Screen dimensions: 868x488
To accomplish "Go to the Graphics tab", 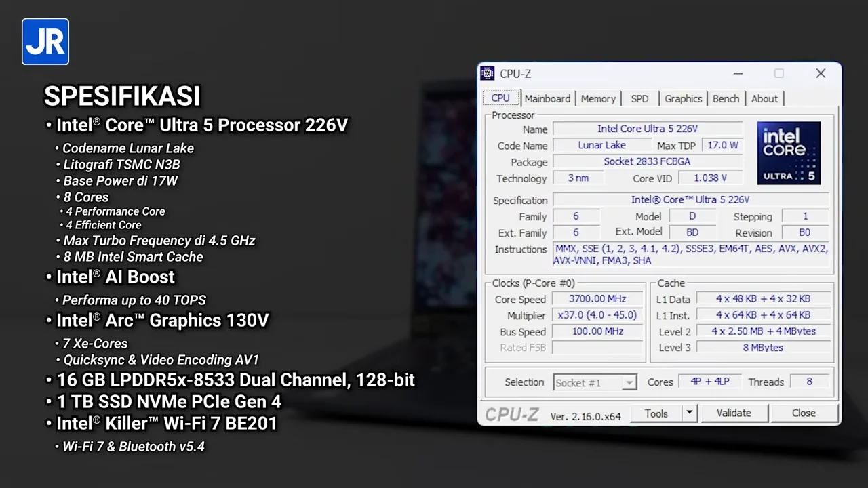I will [x=683, y=98].
